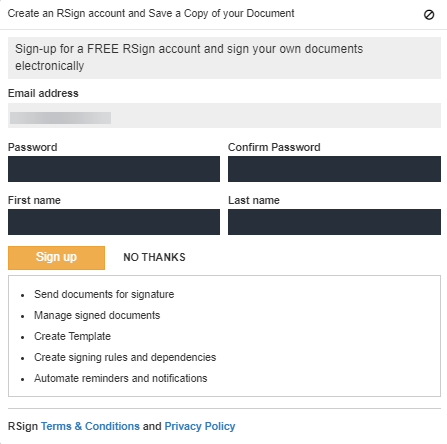Image resolution: width=447 pixels, height=444 pixels.
Task: Click into the Last name field
Action: pyautogui.click(x=334, y=222)
